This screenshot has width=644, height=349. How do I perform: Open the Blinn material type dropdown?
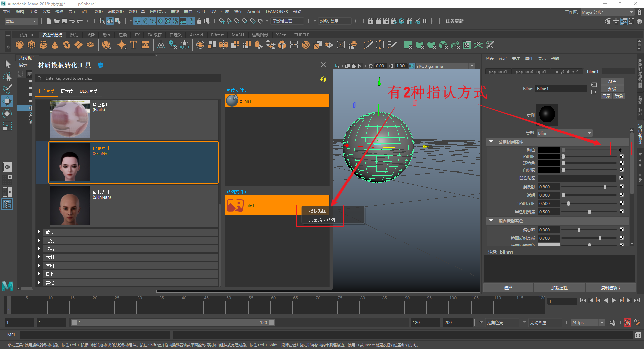(x=589, y=133)
